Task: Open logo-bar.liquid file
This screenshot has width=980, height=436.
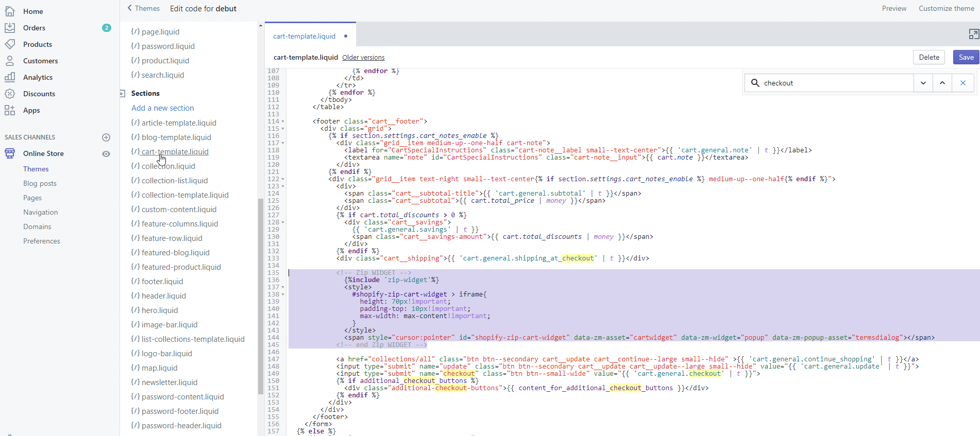Action: (166, 354)
